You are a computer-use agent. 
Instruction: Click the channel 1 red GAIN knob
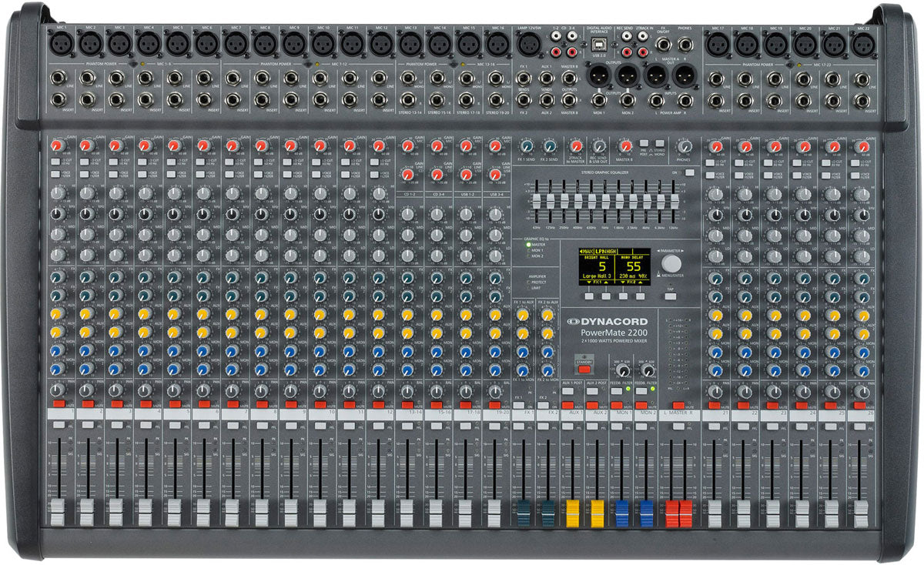[x=57, y=145]
